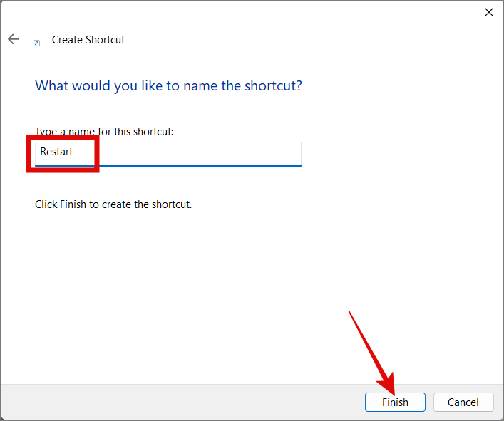The image size is (504, 421).
Task: Click the word Restart in name field
Action: click(56, 152)
